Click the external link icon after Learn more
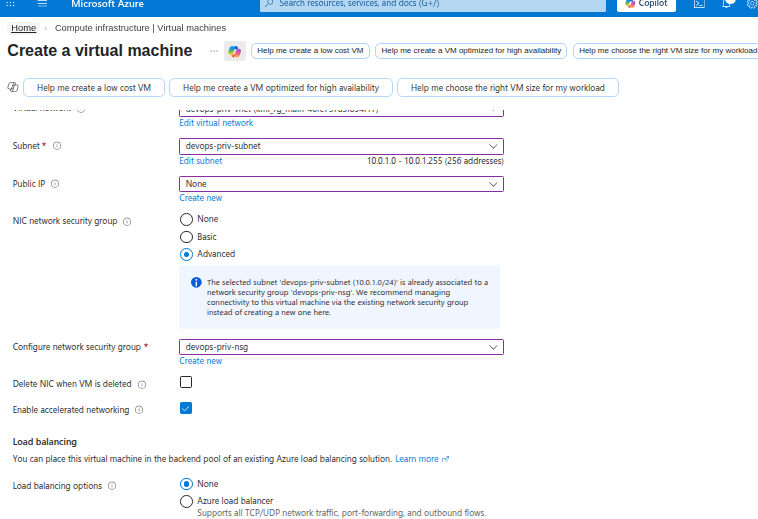This screenshot has height=519, width=758. click(x=446, y=459)
